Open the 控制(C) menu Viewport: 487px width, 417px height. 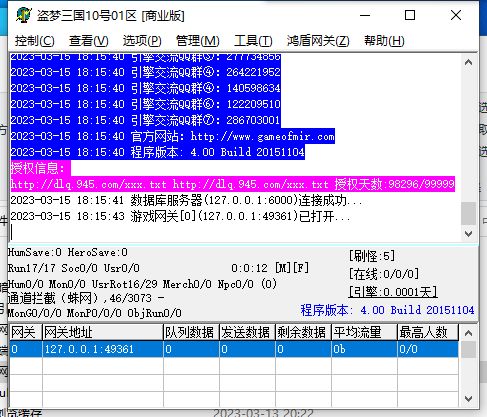click(x=34, y=41)
